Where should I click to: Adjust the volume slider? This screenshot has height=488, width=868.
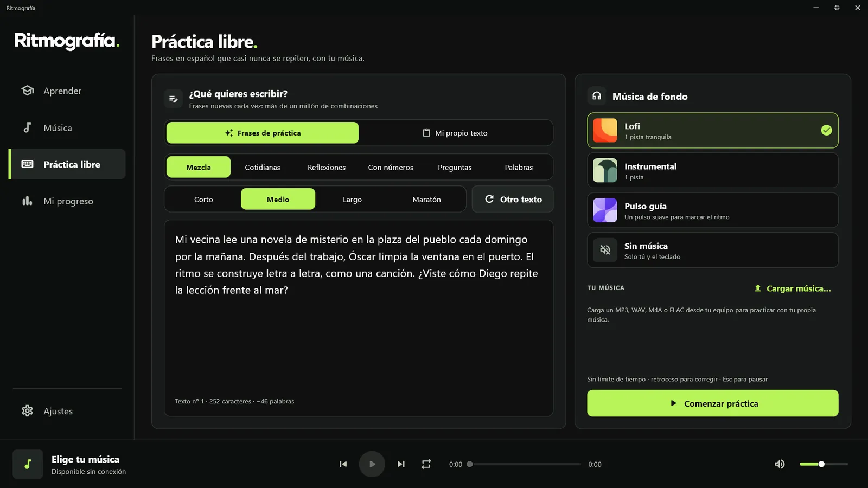tap(824, 464)
